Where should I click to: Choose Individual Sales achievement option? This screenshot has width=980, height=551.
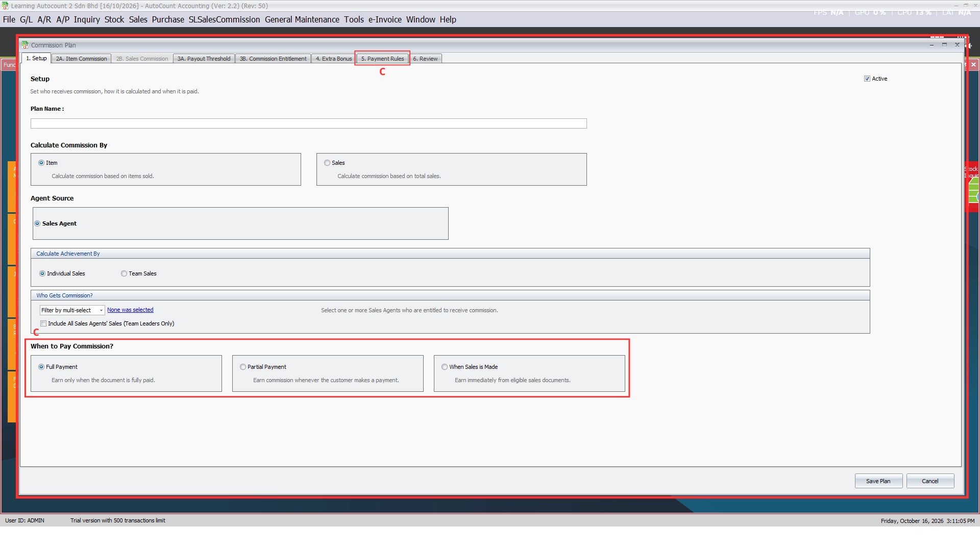(42, 273)
